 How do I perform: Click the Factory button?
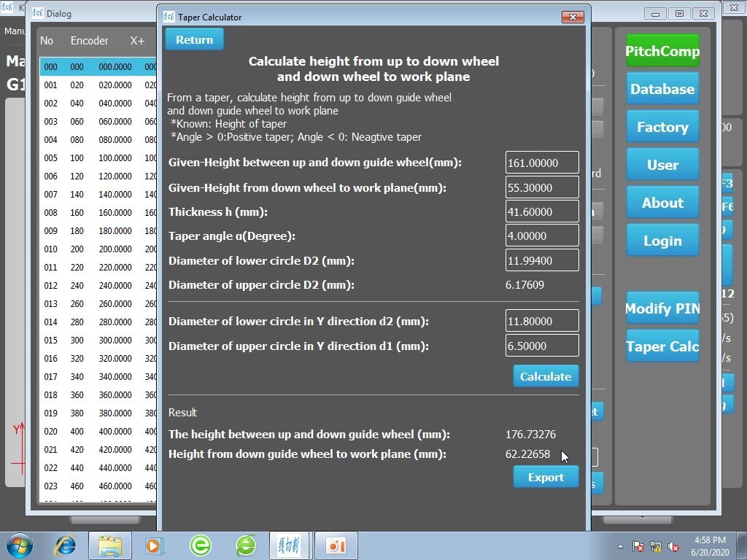tap(662, 127)
